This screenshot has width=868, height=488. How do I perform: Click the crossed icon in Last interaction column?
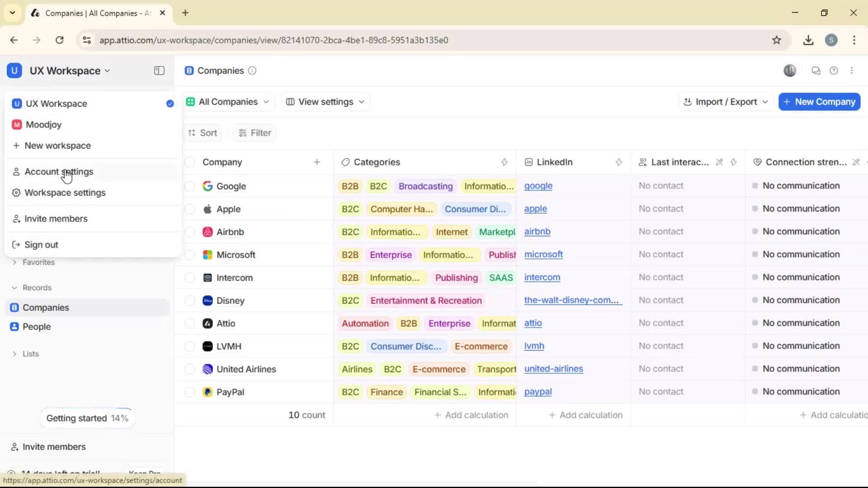(x=719, y=162)
